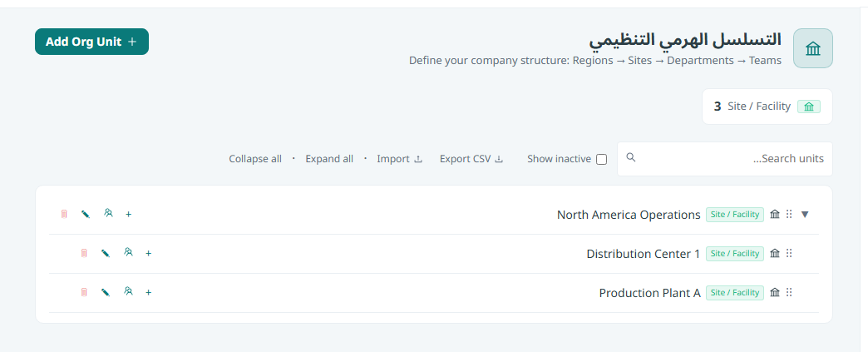
Task: Focus the Search units input field
Action: [725, 159]
